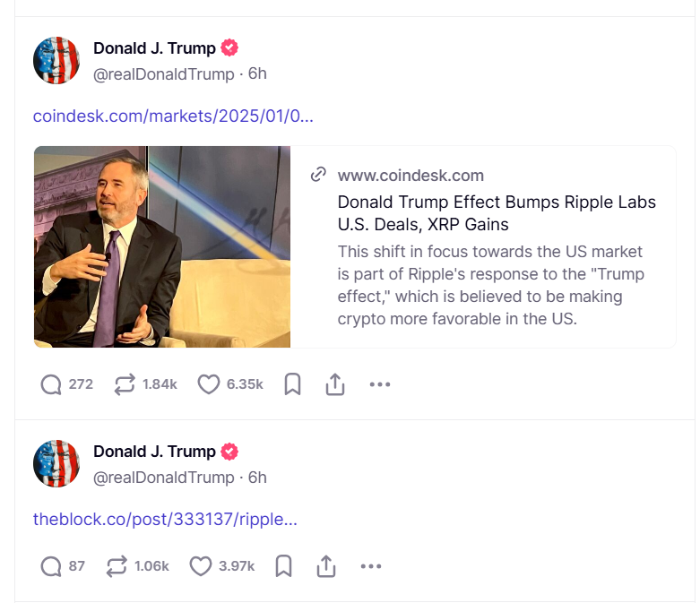Repost the theblock.co link post
The height and width of the screenshot is (603, 700).
[x=117, y=566]
